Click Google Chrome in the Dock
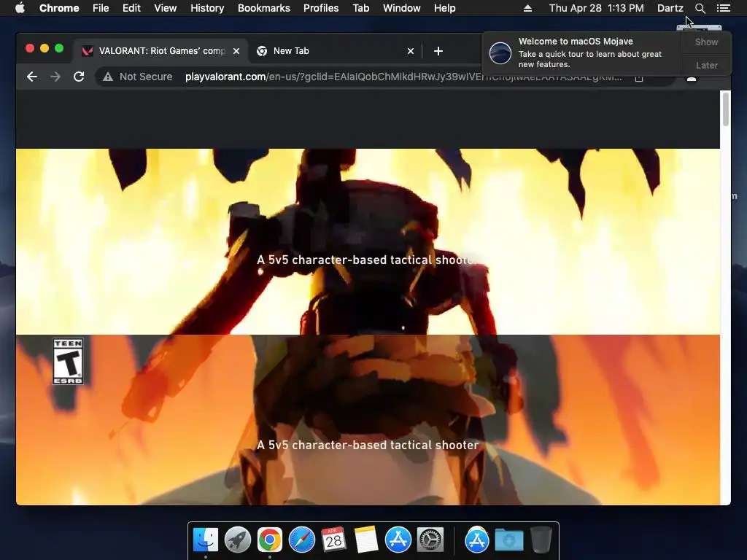The image size is (747, 560). pyautogui.click(x=270, y=540)
